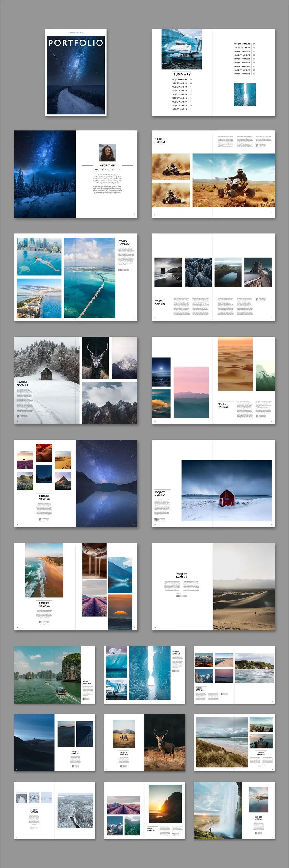This screenshot has width=289, height=868.
Task: Click the PORTFOLIO title on the cover
Action: pyautogui.click(x=76, y=43)
